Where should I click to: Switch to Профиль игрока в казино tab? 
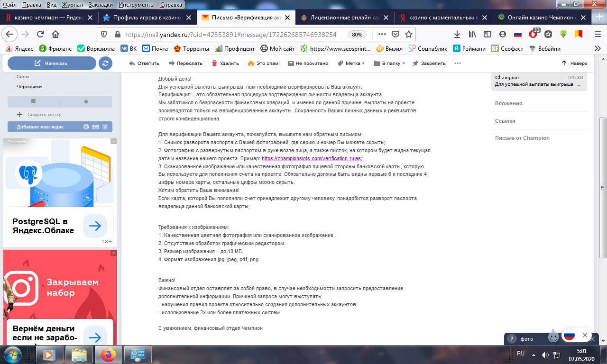pyautogui.click(x=147, y=18)
